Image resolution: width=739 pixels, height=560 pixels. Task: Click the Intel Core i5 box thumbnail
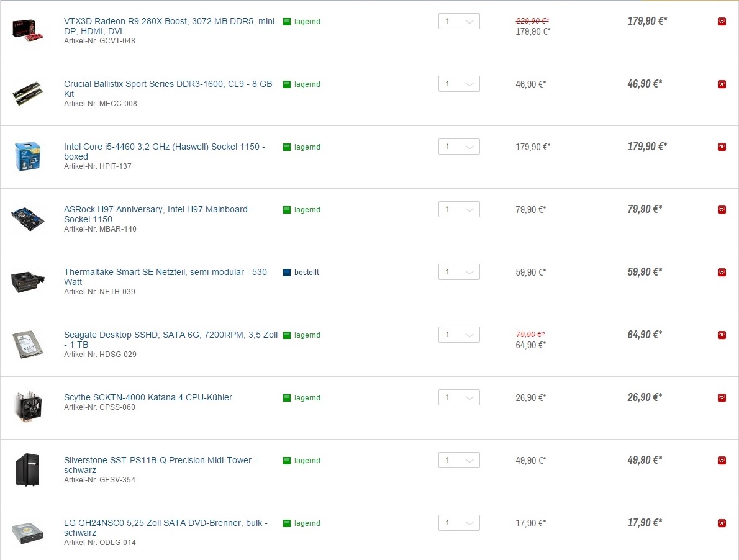[x=27, y=156]
